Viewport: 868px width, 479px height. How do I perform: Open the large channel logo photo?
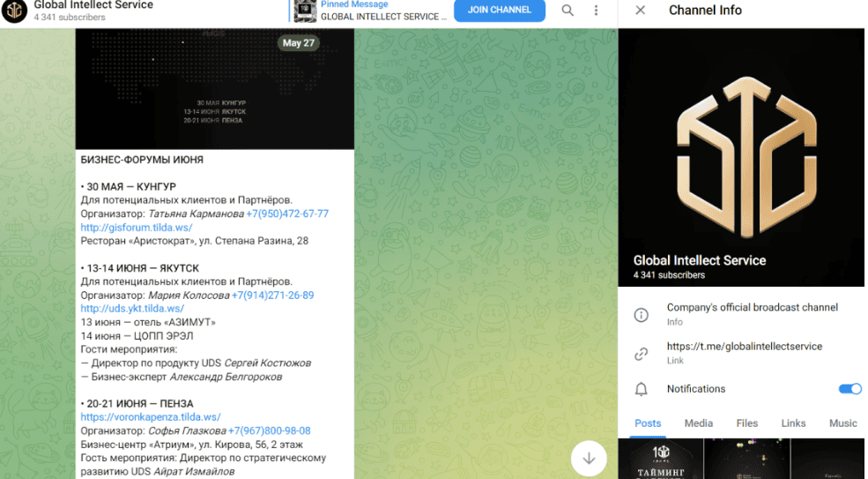click(x=741, y=157)
